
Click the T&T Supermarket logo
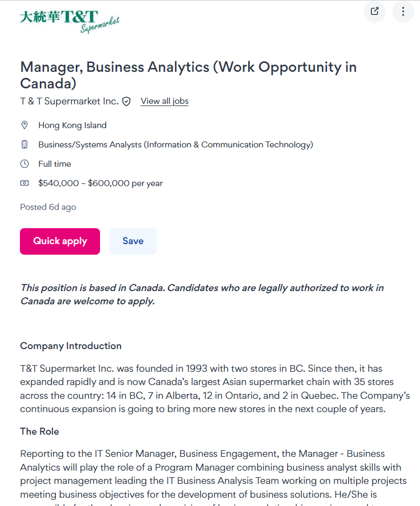tap(69, 21)
